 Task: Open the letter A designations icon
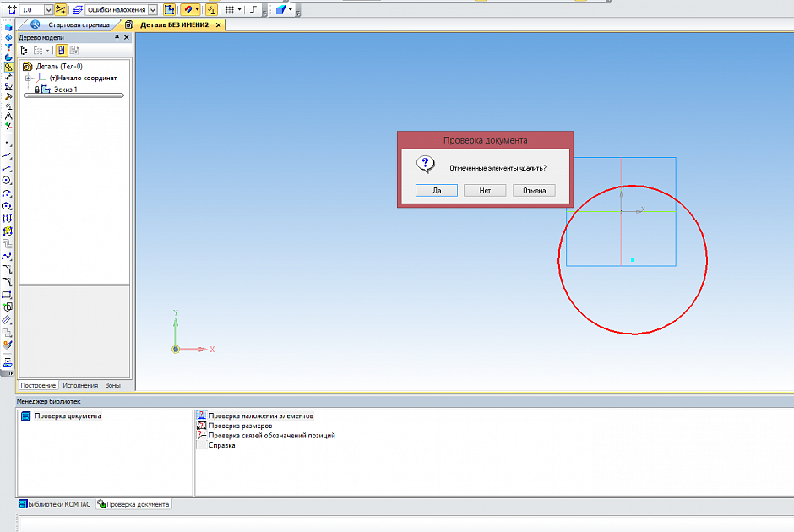pos(8,116)
